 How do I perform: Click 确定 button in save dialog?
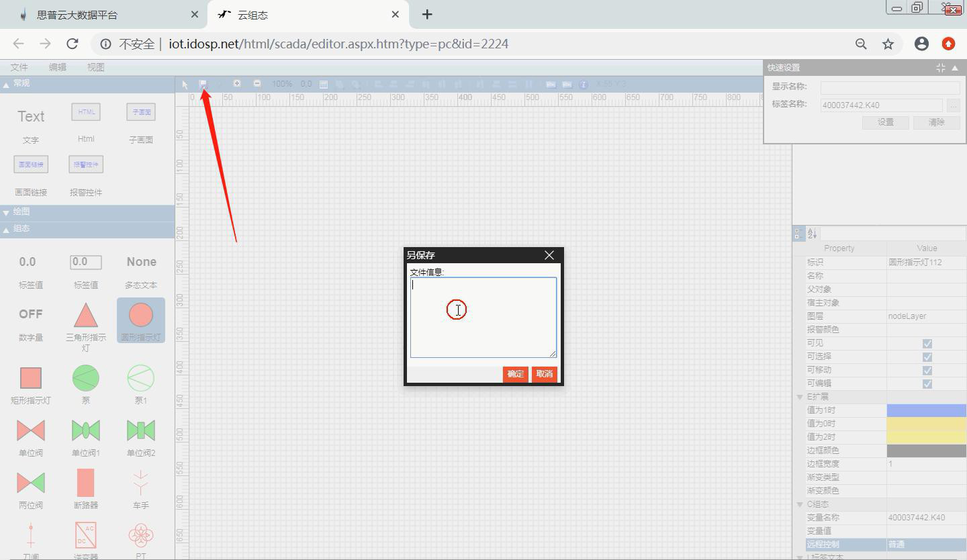515,374
